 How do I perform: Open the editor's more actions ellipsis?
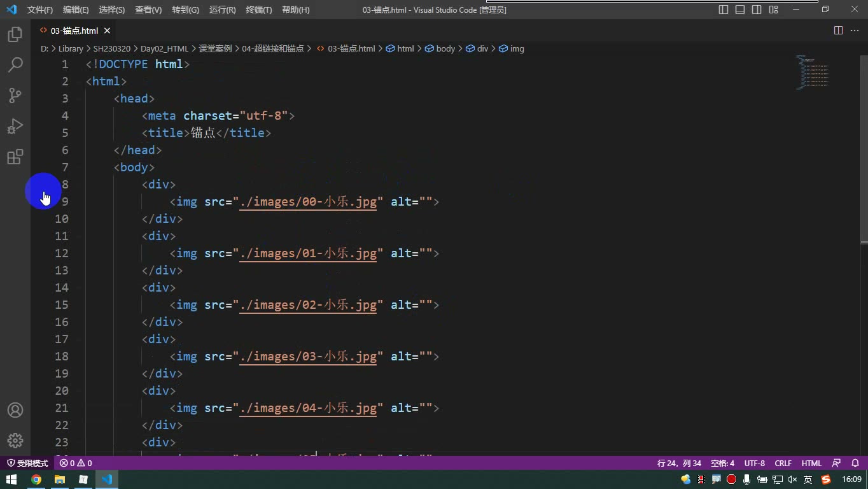(x=855, y=31)
